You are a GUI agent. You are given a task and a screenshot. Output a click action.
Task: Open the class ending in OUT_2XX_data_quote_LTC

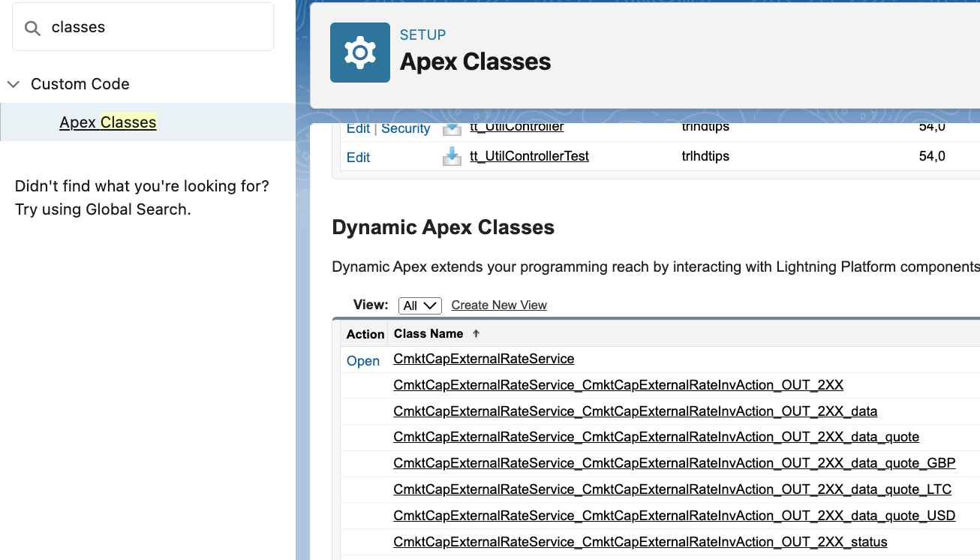point(672,489)
